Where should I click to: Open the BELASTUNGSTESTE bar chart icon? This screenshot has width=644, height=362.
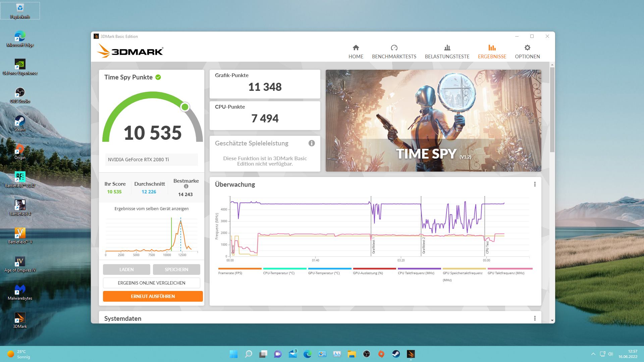click(x=447, y=48)
